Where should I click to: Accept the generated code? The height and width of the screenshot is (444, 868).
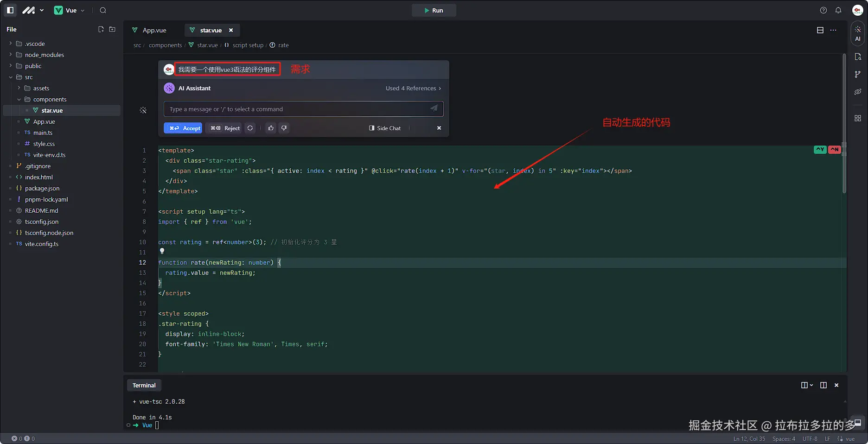click(183, 128)
